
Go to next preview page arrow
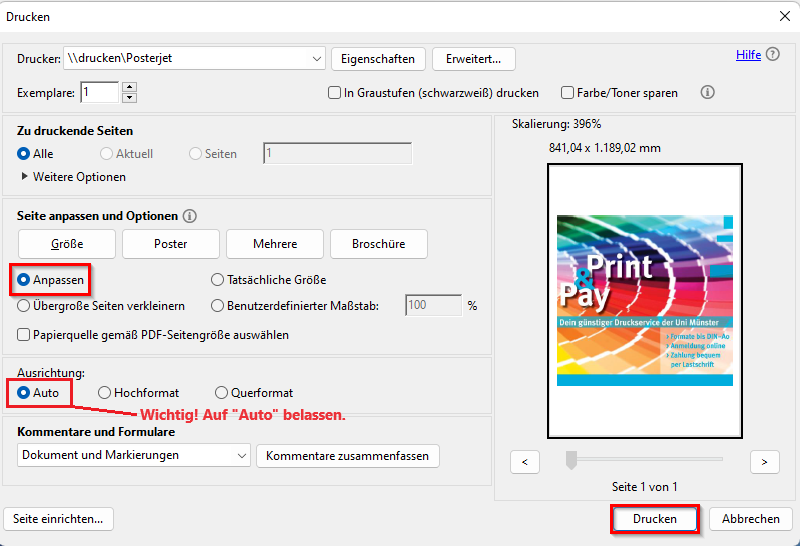tap(764, 461)
